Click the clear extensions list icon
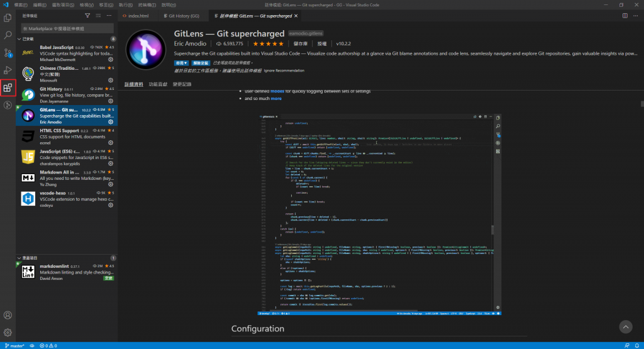The height and width of the screenshot is (349, 644). 98,16
